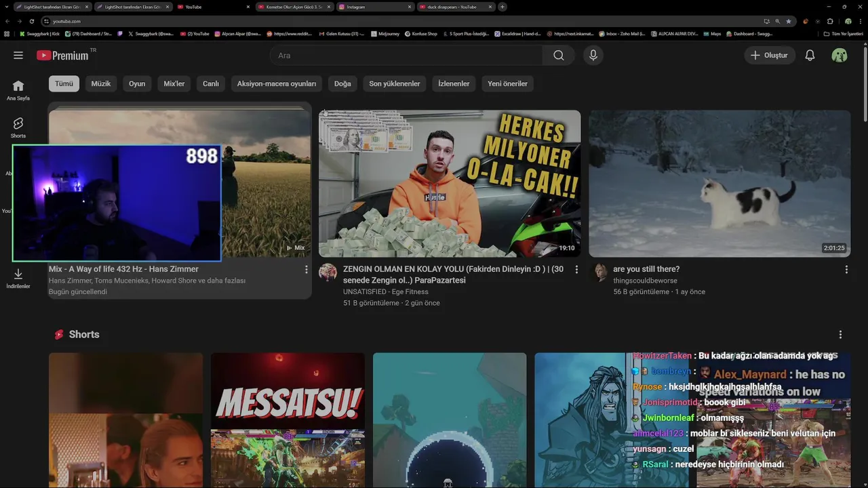868x488 pixels.
Task: Open Shorts from the sidebar
Action: tap(18, 127)
